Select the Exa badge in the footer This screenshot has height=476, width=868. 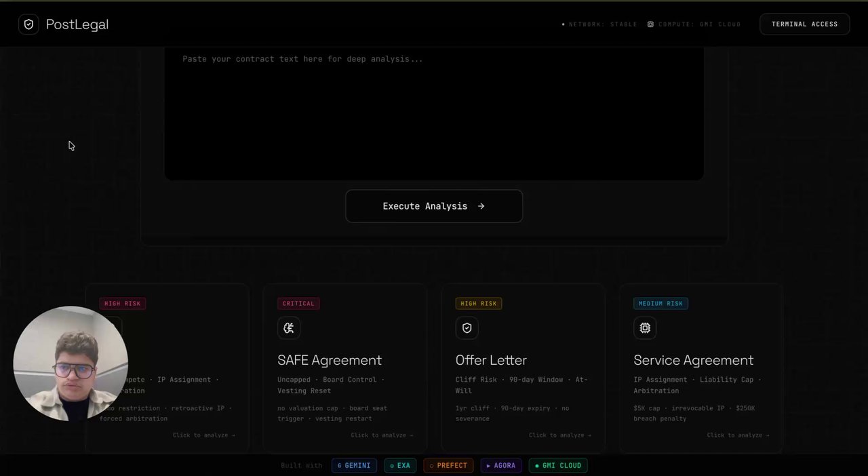click(400, 466)
